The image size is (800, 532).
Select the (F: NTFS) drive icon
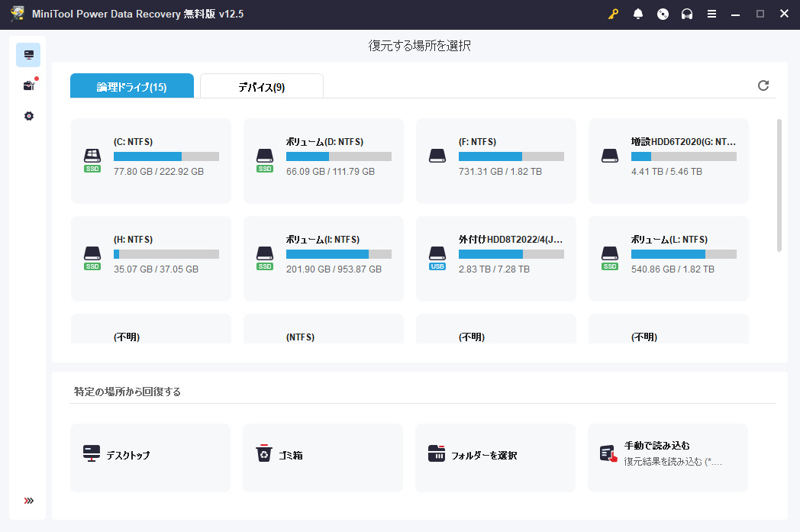[x=437, y=156]
